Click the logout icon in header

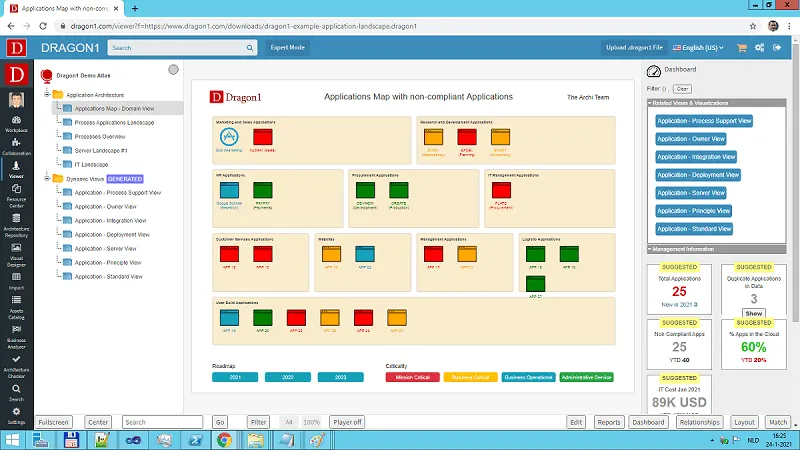pyautogui.click(x=777, y=47)
